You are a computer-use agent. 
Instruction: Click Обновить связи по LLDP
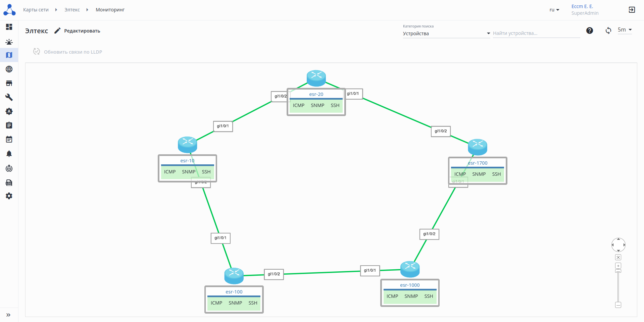pos(68,52)
